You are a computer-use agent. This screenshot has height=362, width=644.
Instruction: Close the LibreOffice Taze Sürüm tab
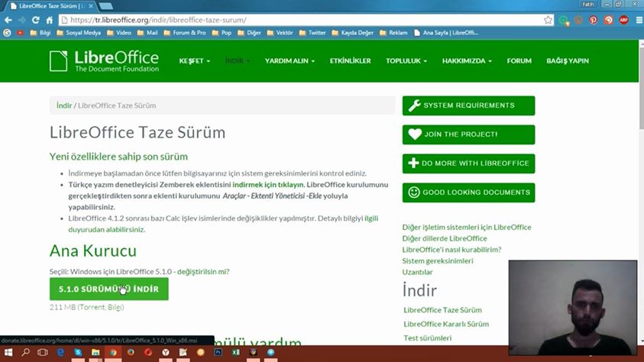click(x=91, y=6)
